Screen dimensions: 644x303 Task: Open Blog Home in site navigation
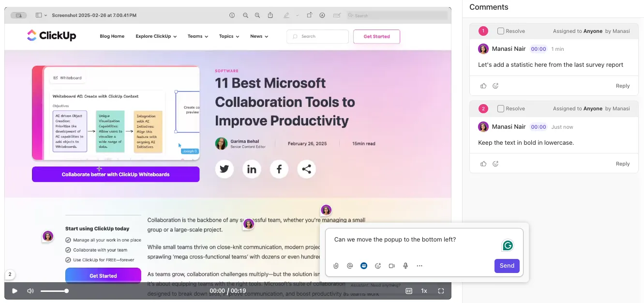point(112,36)
